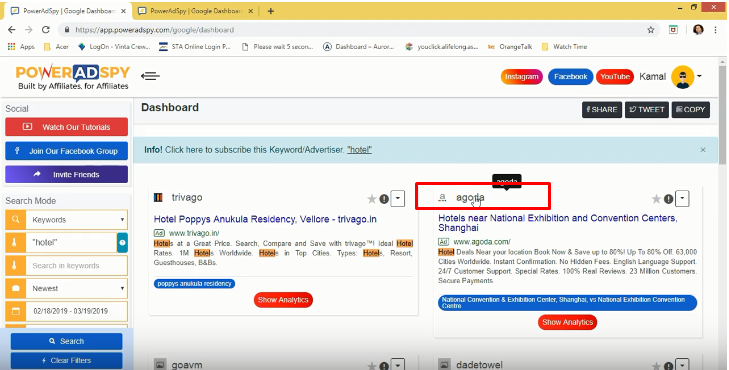Click the magnifier icon next to Keywords
The image size is (729, 370).
point(15,219)
